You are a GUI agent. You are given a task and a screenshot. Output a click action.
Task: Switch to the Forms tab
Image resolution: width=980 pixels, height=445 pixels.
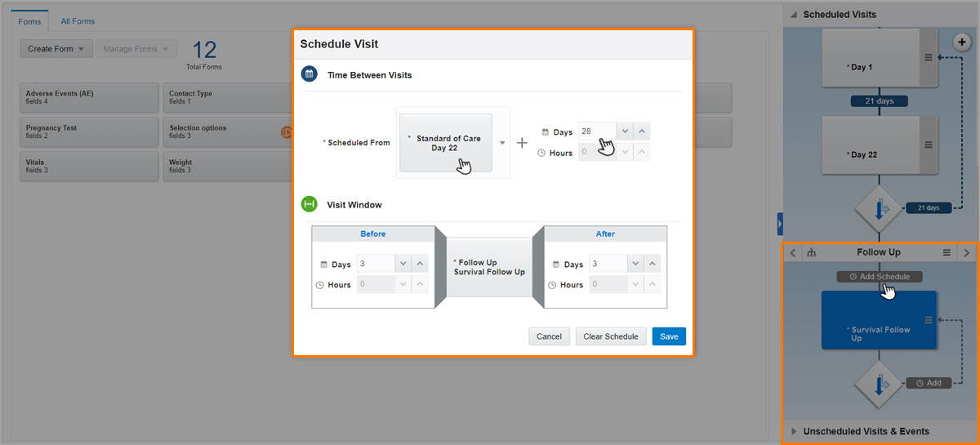29,21
